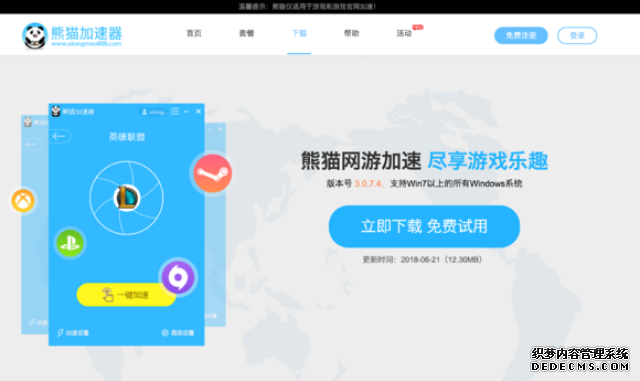
Task: Click the 免费注册 button
Action: (x=521, y=36)
